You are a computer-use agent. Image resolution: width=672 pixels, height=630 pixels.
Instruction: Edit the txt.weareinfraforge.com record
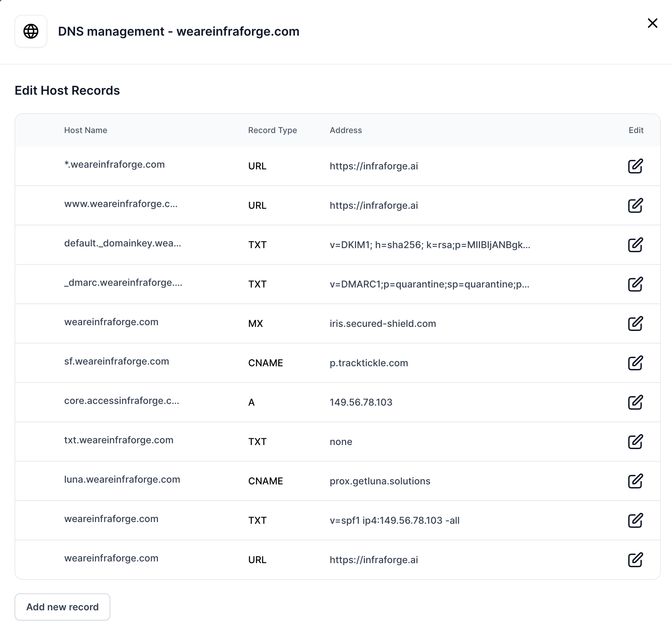pyautogui.click(x=635, y=442)
